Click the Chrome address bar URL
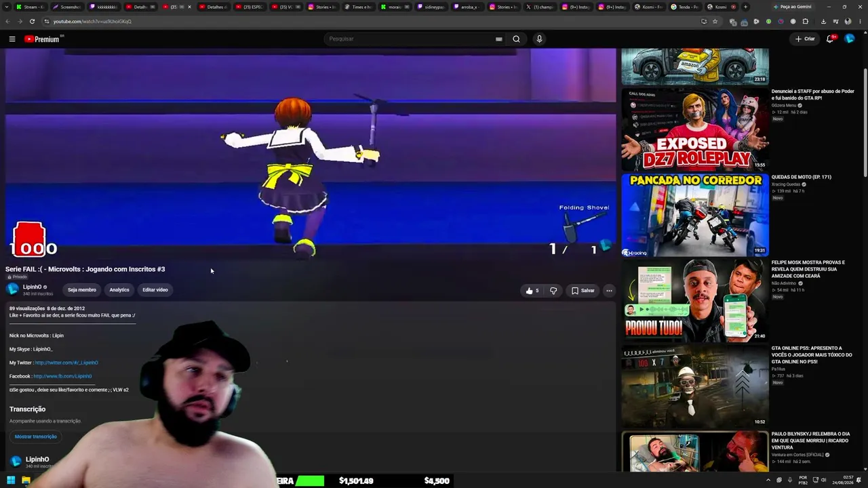 point(92,21)
